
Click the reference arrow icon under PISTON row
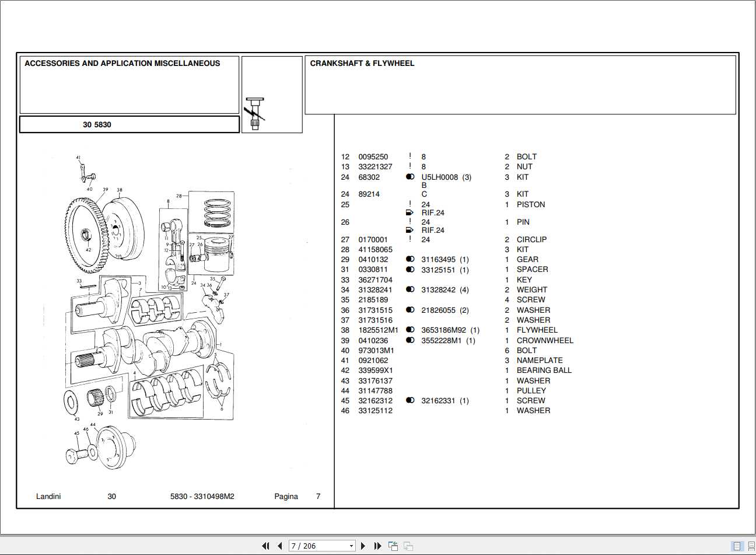click(x=409, y=212)
